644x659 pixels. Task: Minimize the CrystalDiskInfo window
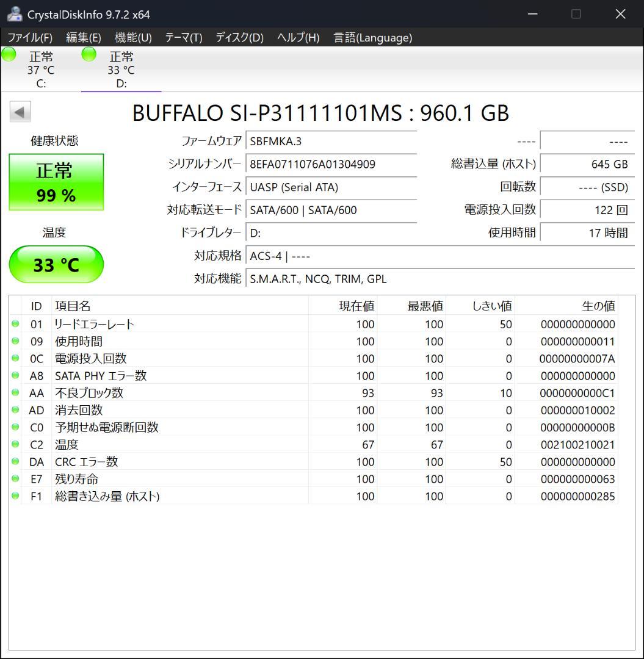pyautogui.click(x=533, y=14)
